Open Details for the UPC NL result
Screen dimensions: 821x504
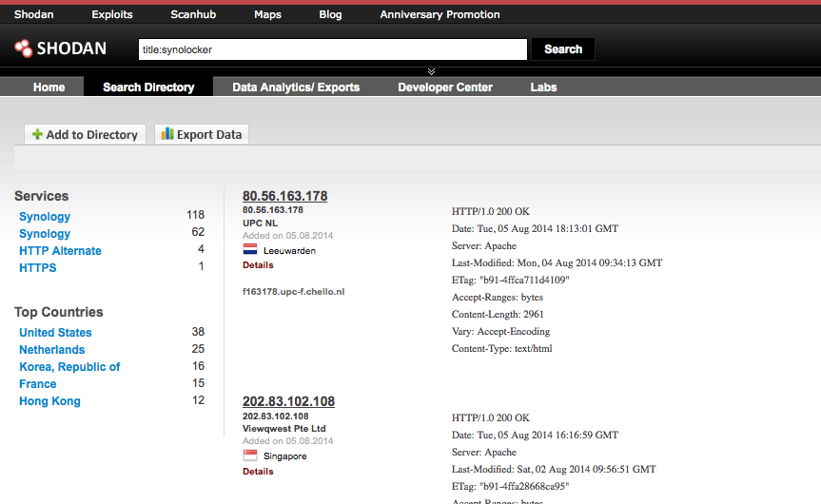coord(258,264)
